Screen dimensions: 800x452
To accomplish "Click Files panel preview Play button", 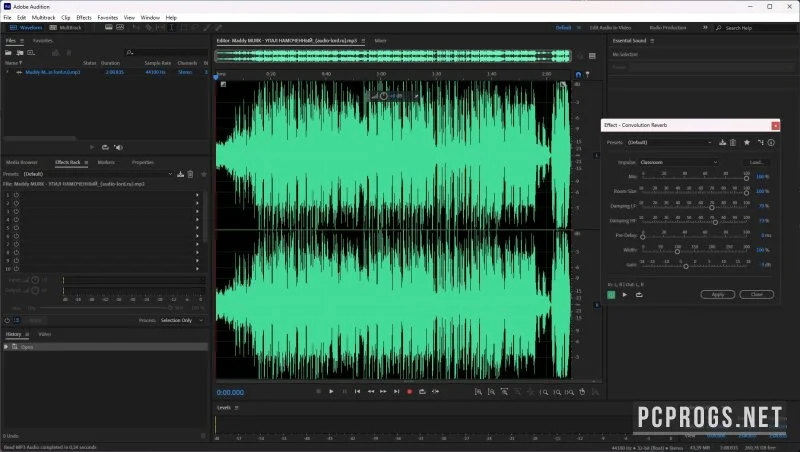I will [x=92, y=147].
